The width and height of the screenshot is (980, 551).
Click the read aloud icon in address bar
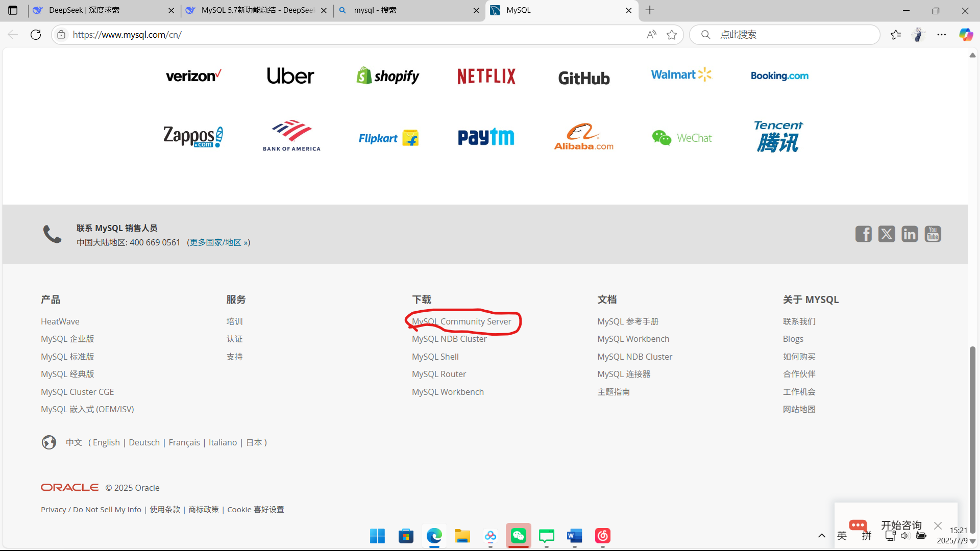(x=651, y=35)
